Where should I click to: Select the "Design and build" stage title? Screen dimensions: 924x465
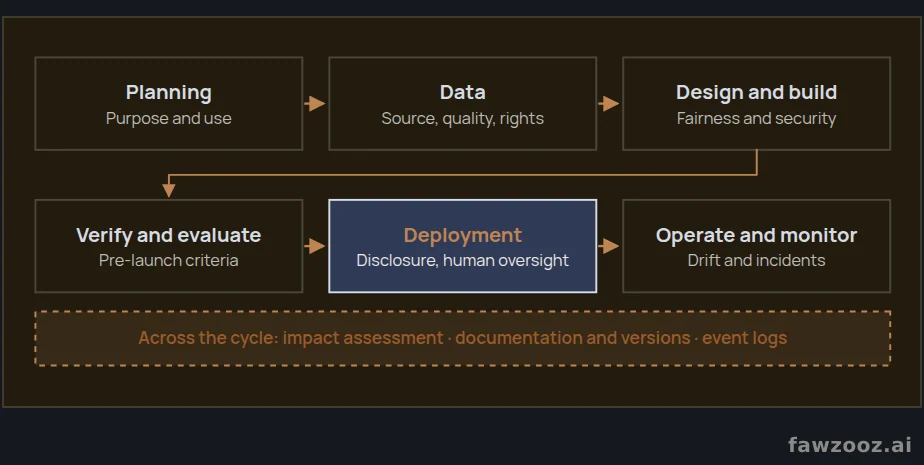[757, 93]
